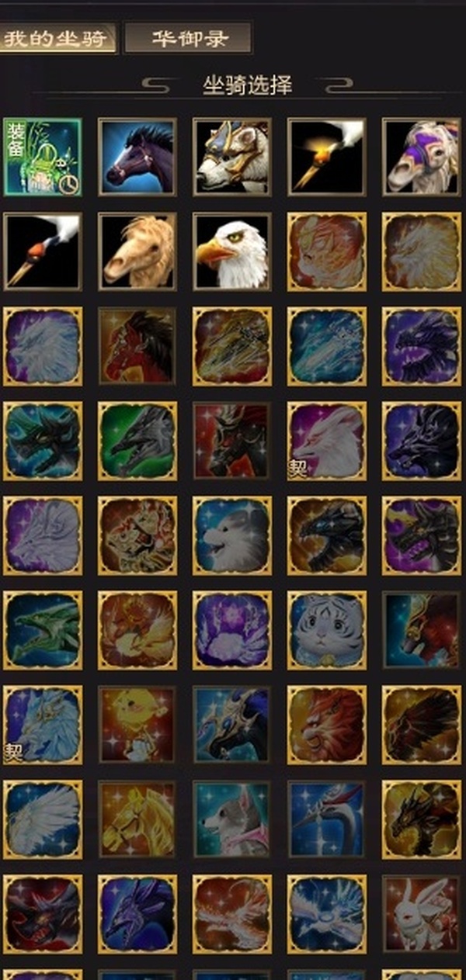Choose the dark brown horse mount
This screenshot has height=980, width=466.
tap(137, 157)
